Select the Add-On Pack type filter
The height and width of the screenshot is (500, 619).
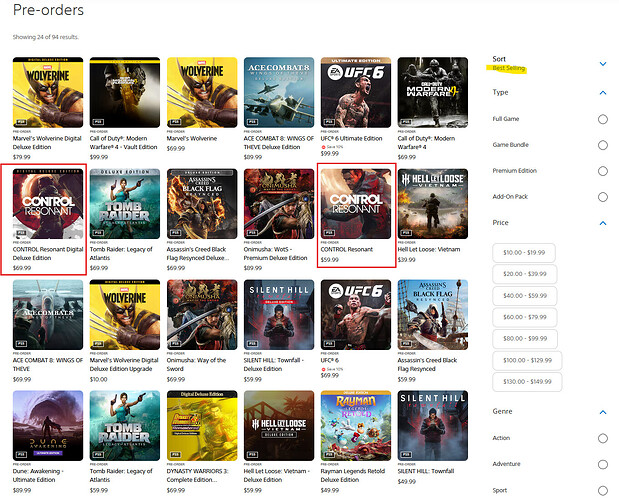coord(602,197)
